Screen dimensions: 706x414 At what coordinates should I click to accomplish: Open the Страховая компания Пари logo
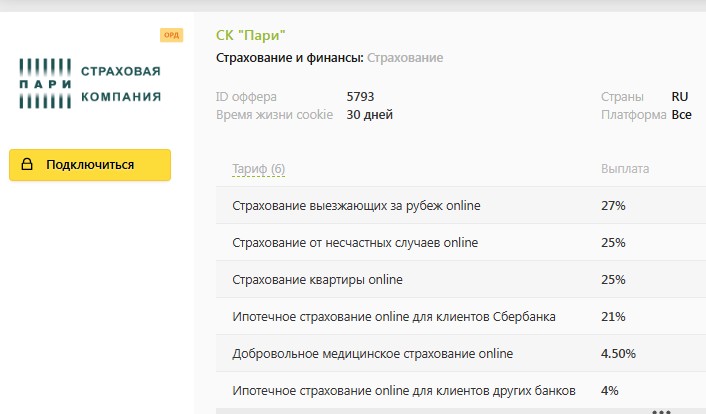click(90, 83)
